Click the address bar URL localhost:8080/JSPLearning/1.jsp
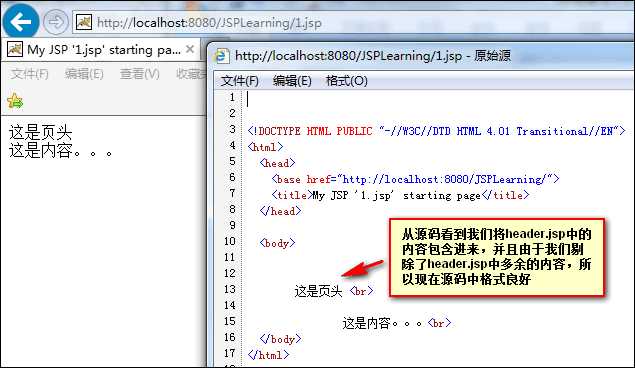Image resolution: width=635 pixels, height=368 pixels. pos(209,23)
